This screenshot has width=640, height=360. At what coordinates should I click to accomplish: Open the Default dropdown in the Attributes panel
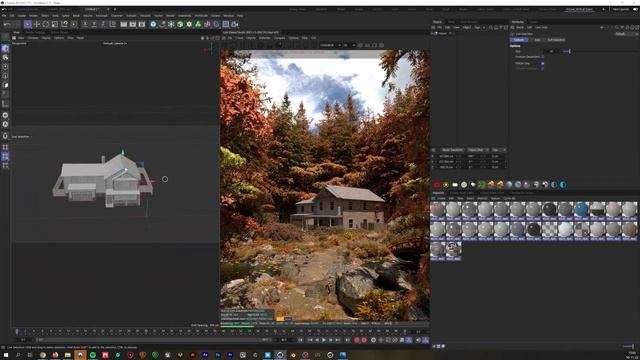[x=626, y=34]
